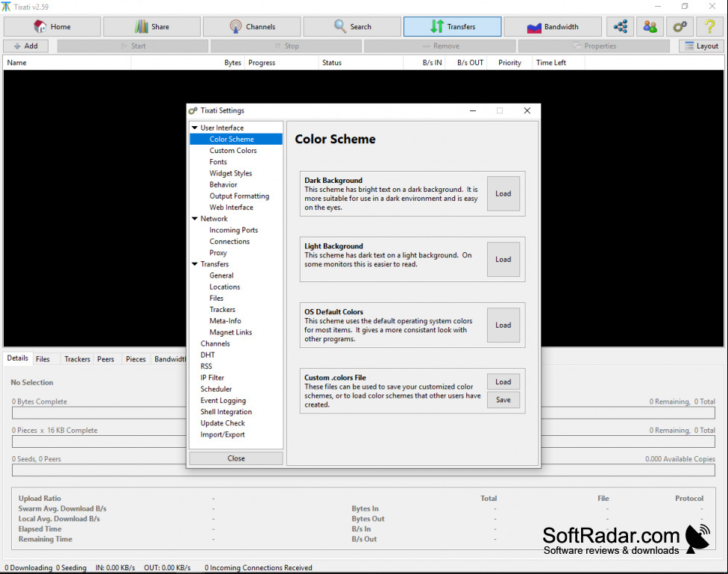The width and height of the screenshot is (728, 574).
Task: Open the Search view
Action: pyautogui.click(x=352, y=26)
